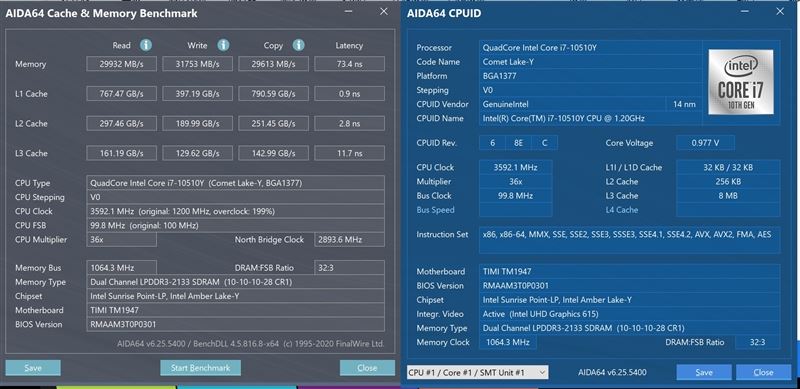Minimize the AIDA64 CPUID window
800x389 pixels.
[x=745, y=11]
